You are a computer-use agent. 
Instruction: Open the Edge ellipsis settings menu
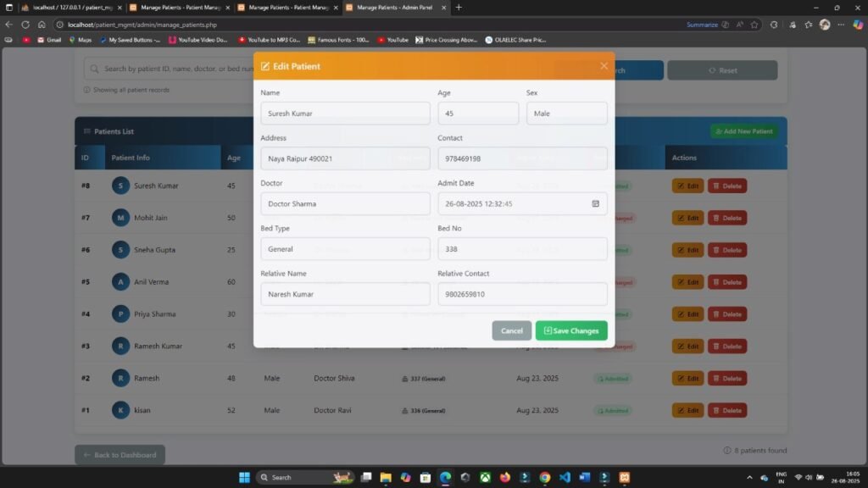click(x=841, y=25)
